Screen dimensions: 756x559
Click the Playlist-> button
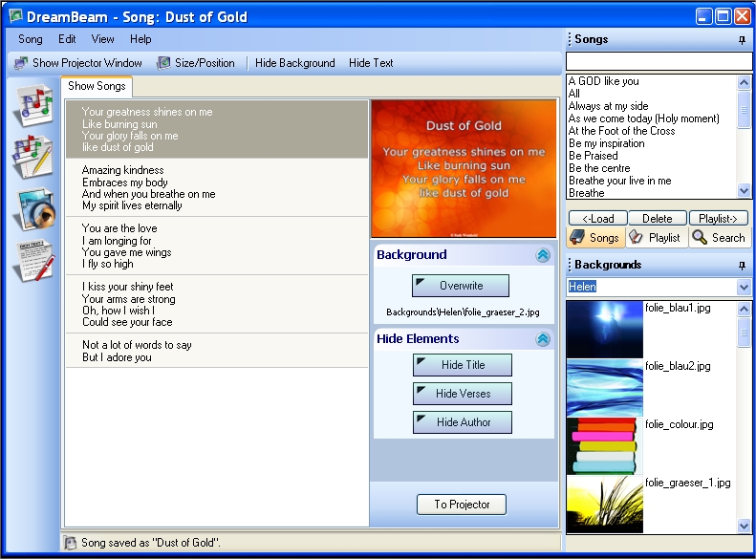(718, 218)
